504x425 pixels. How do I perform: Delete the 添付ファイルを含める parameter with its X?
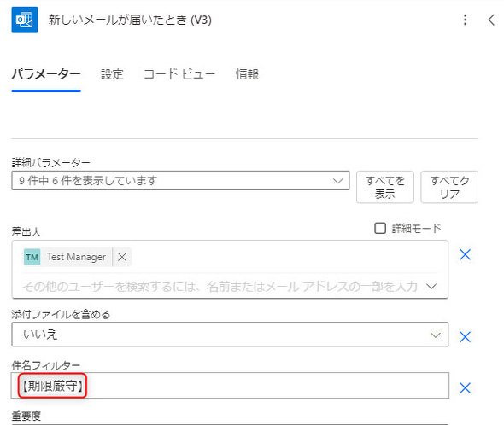465,337
